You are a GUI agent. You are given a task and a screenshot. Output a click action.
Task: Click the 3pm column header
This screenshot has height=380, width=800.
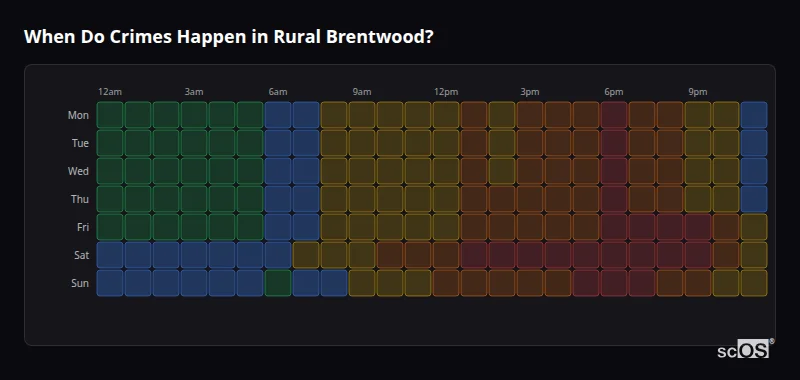point(530,92)
